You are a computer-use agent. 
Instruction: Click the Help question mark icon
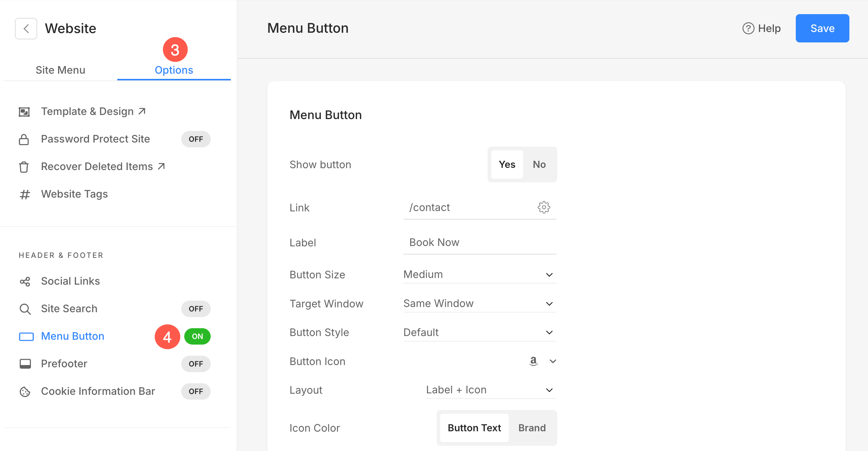(x=748, y=29)
